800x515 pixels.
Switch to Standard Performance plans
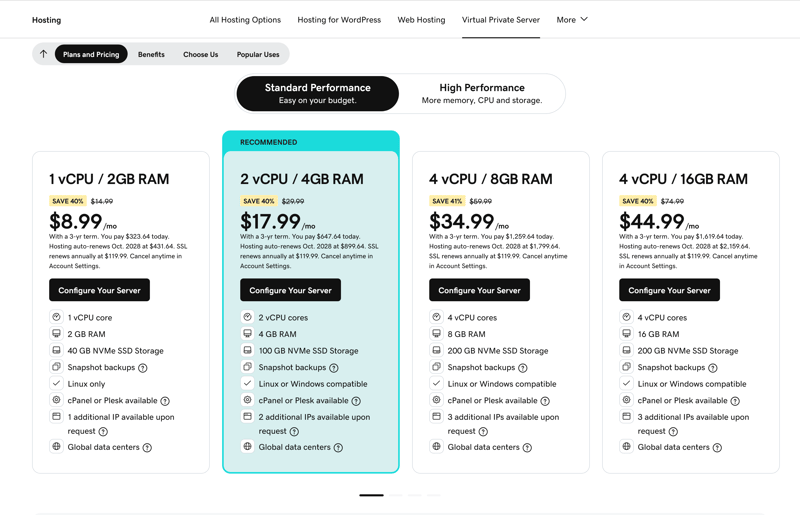pyautogui.click(x=318, y=93)
